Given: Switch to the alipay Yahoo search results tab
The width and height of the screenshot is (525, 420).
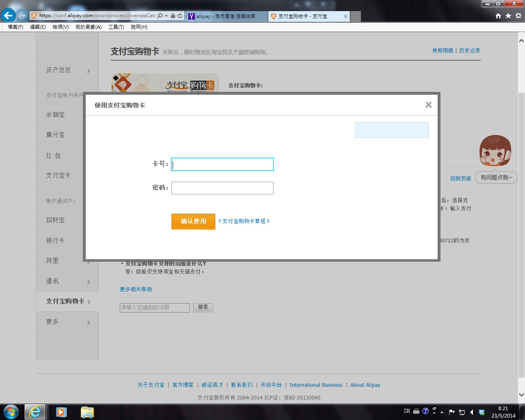Looking at the screenshot, I should [227, 16].
